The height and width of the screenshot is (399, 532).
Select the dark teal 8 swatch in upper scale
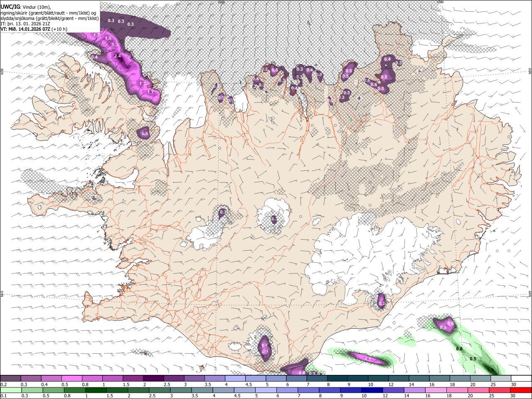click(x=337, y=378)
